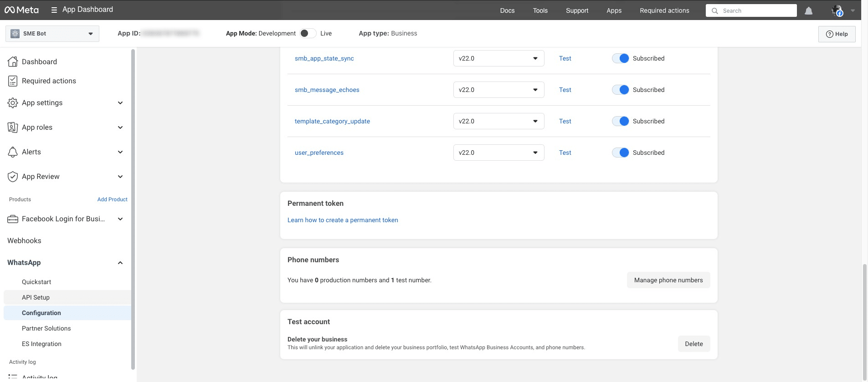Click the notifications bell icon
The image size is (868, 382).
tap(808, 10)
